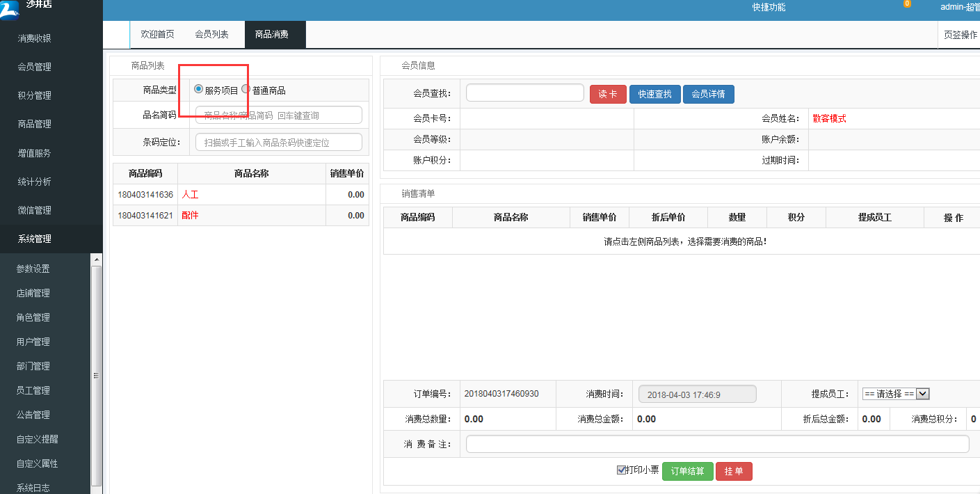Click the red 读卡 button

[608, 94]
